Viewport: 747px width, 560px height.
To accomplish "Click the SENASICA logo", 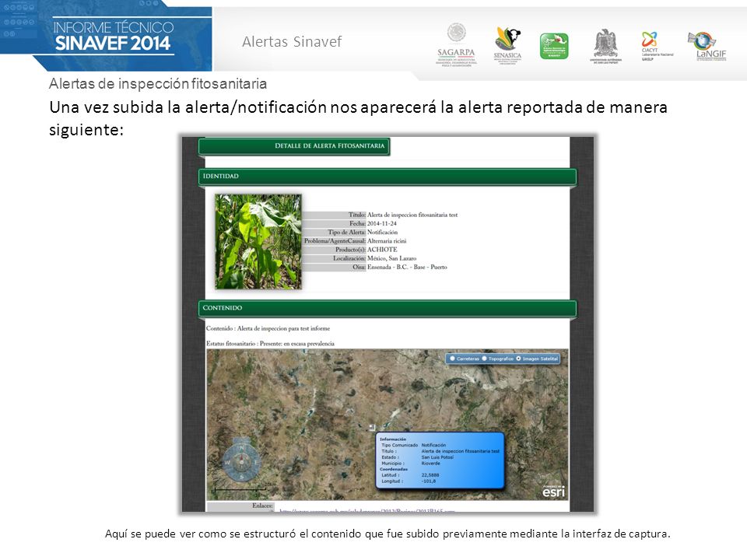I will click(507, 46).
